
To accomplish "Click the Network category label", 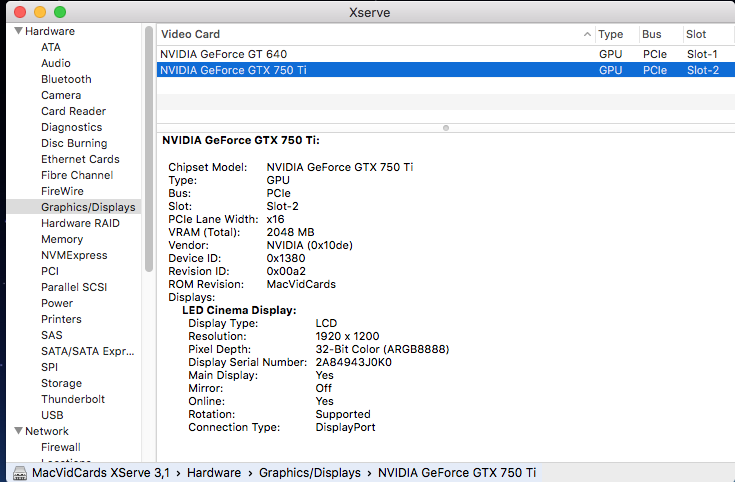I will (x=46, y=431).
